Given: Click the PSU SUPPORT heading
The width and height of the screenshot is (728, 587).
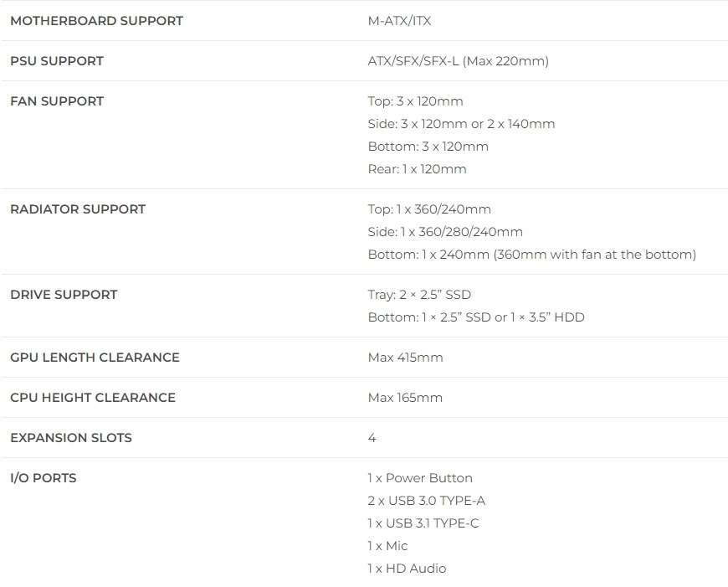Looking at the screenshot, I should tap(57, 61).
